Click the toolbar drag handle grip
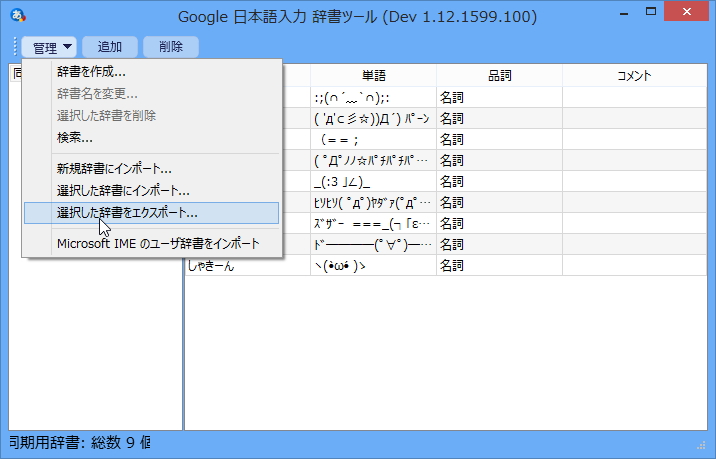 pyautogui.click(x=15, y=47)
